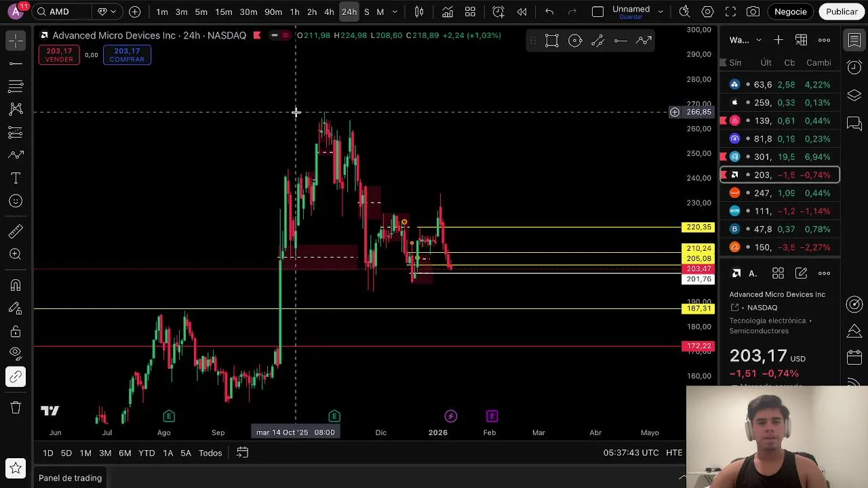Click the Publicar button
Image resolution: width=868 pixels, height=488 pixels.
[842, 12]
